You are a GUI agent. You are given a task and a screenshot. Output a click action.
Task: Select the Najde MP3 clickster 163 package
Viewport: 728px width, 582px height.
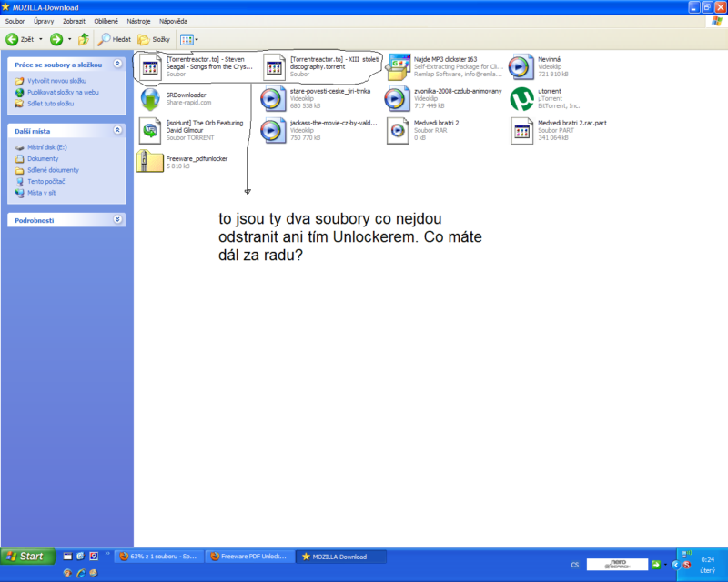[x=398, y=67]
